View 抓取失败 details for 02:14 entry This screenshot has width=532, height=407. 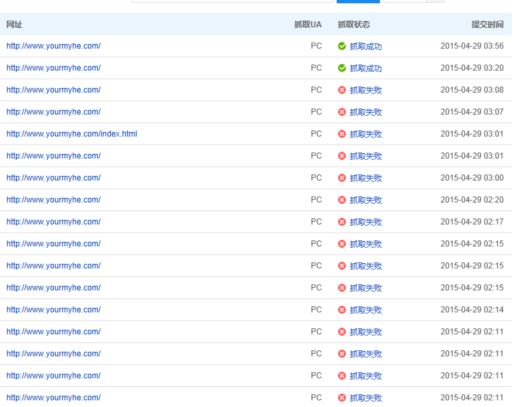tap(365, 310)
